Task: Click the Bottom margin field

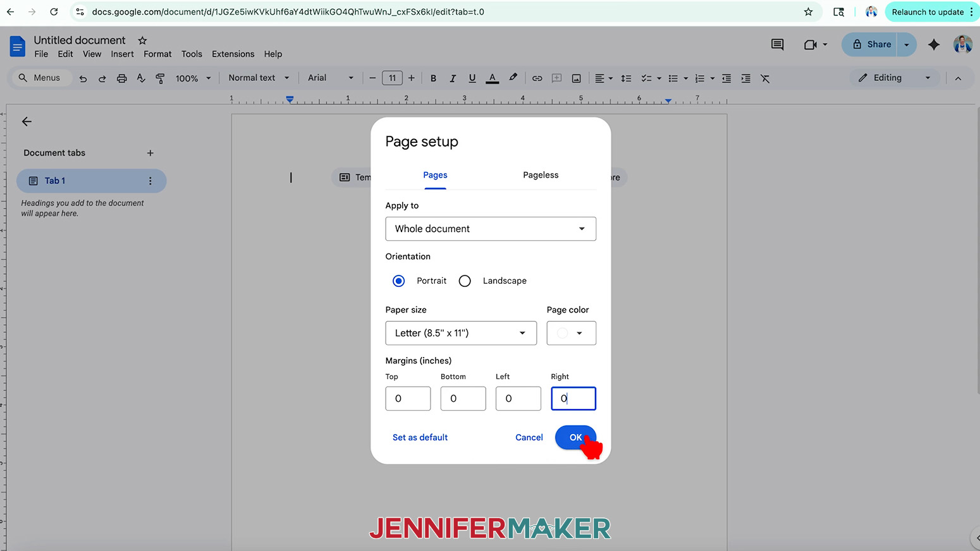Action: pos(463,399)
